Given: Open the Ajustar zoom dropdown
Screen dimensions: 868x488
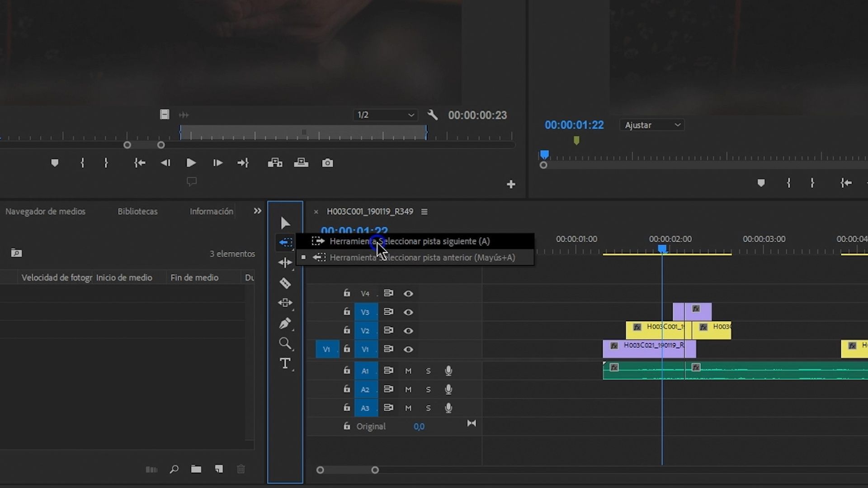Looking at the screenshot, I should pos(651,125).
